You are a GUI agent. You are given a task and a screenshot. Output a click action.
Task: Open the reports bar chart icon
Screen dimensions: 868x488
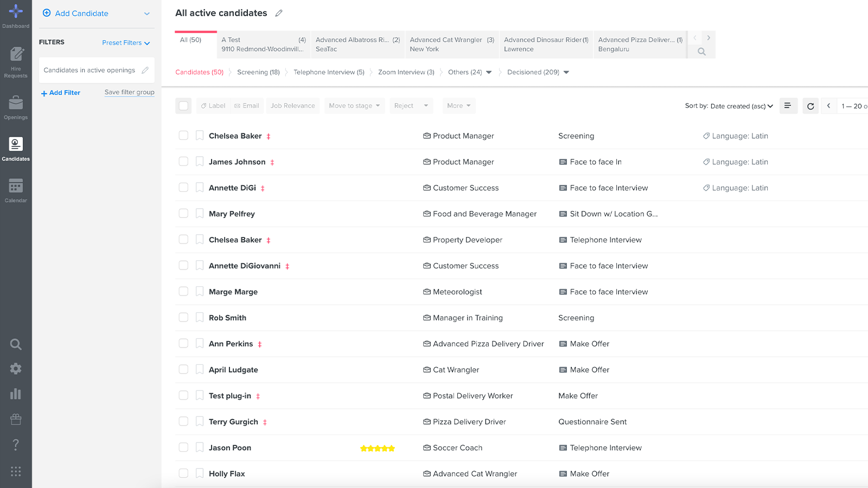pos(16,394)
